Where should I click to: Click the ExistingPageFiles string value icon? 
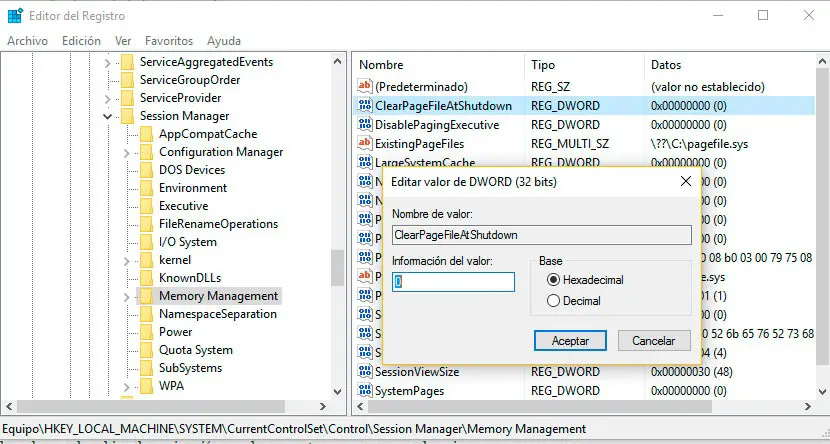coord(365,144)
